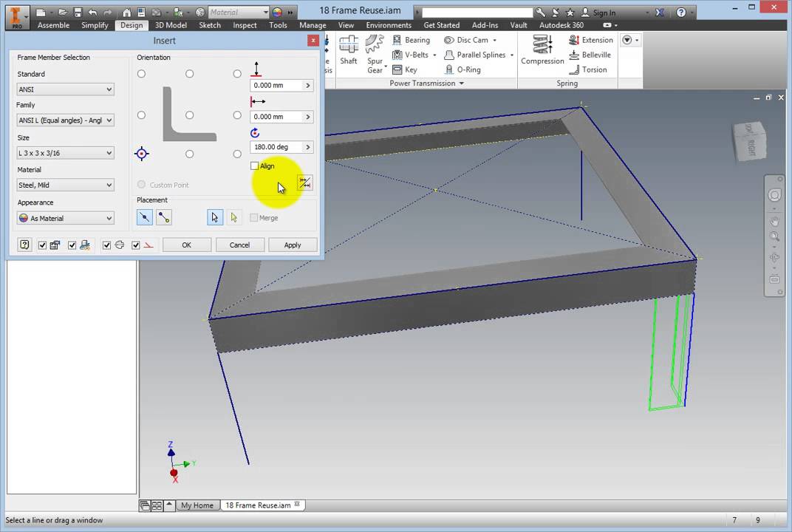The image size is (792, 532).
Task: Open the Standard ANSI dropdown
Action: (65, 89)
